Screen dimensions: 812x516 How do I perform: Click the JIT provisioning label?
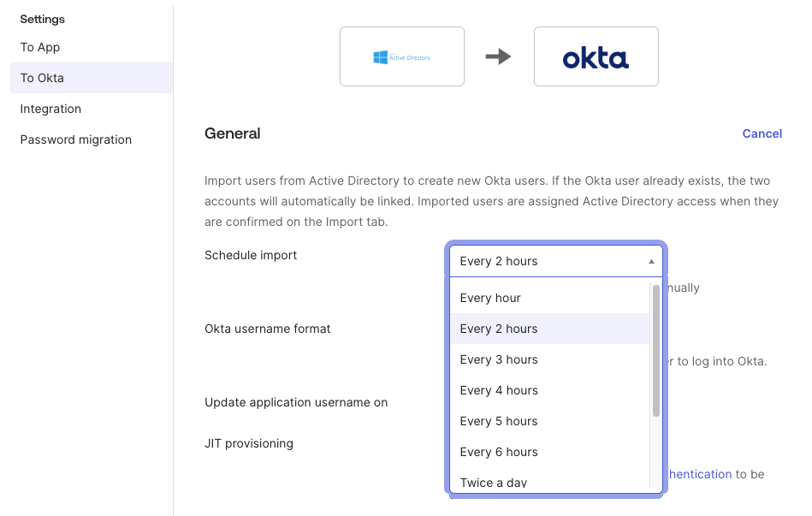click(249, 443)
